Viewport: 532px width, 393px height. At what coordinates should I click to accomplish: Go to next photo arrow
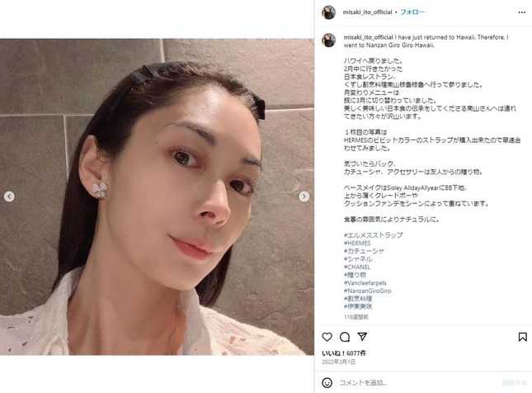[304, 196]
